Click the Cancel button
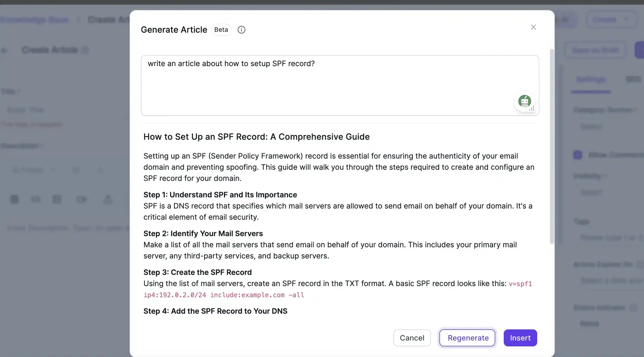The width and height of the screenshot is (644, 357). 412,338
